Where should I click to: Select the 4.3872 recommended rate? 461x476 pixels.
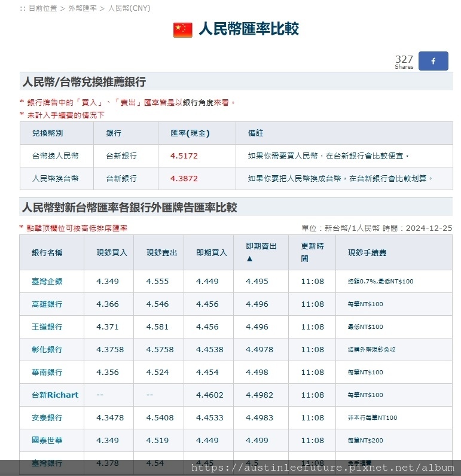click(184, 178)
